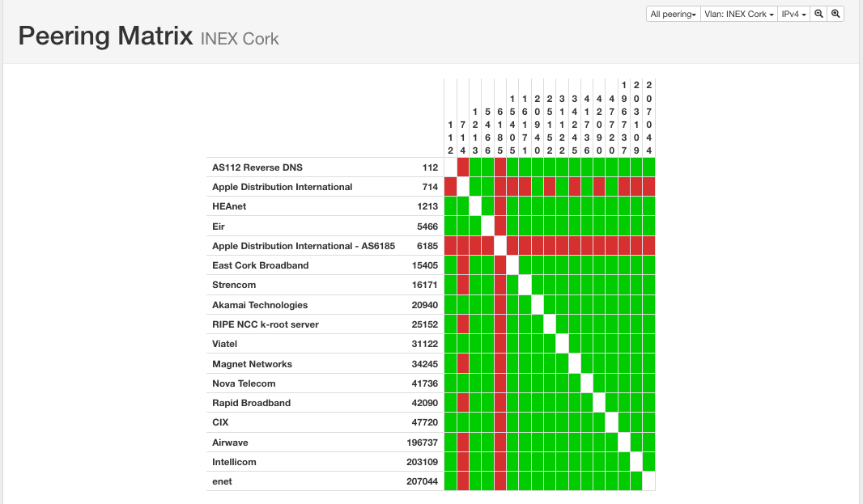This screenshot has height=504, width=863.
Task: Click green cell: HEAnet row, column 112
Action: tap(450, 206)
